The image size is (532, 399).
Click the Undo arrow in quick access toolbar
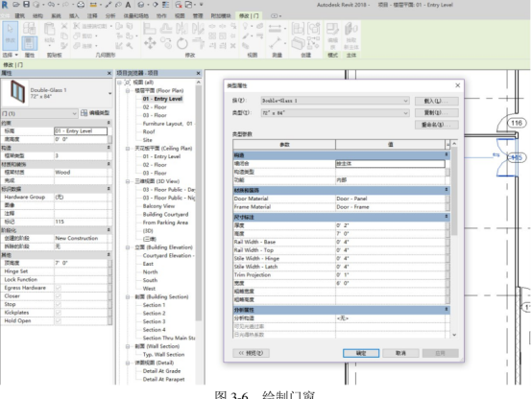51,5
